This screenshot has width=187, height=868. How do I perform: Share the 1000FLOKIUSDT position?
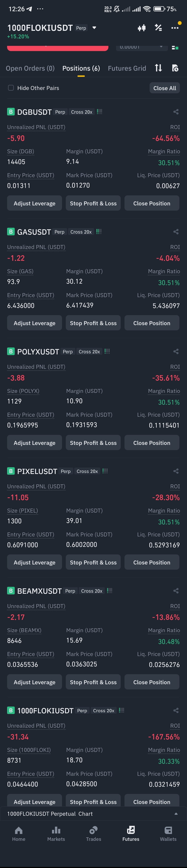(x=176, y=710)
